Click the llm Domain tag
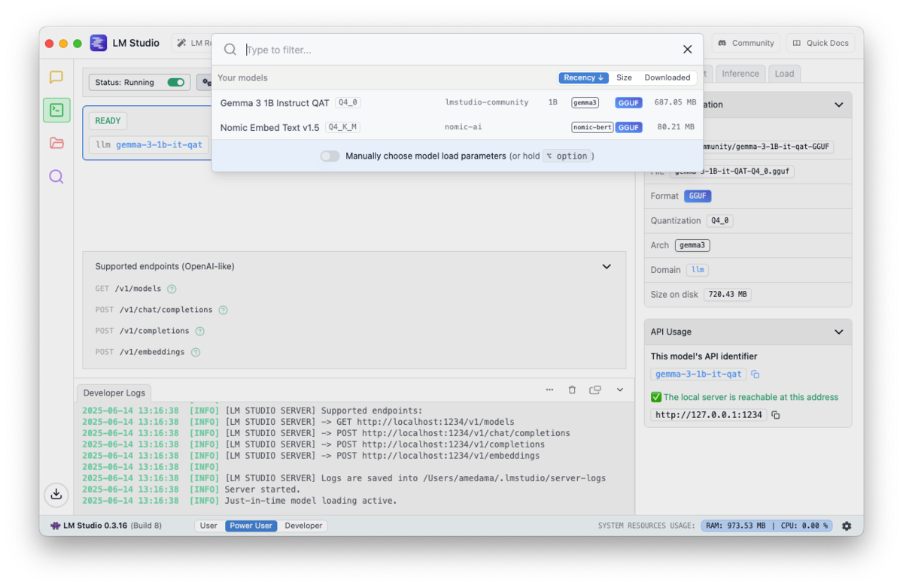Viewport: 903px width, 588px height. tap(698, 270)
